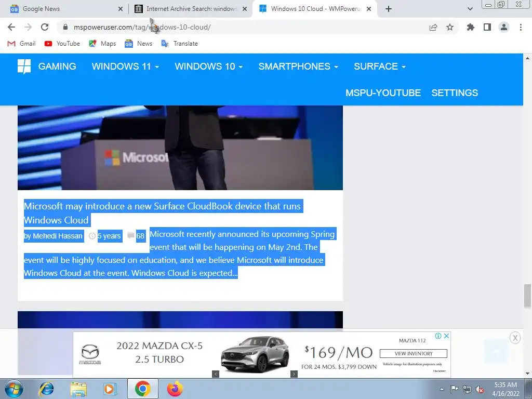This screenshot has height=399, width=532.
Task: Open Windows Explorer from taskbar
Action: pyautogui.click(x=78, y=389)
